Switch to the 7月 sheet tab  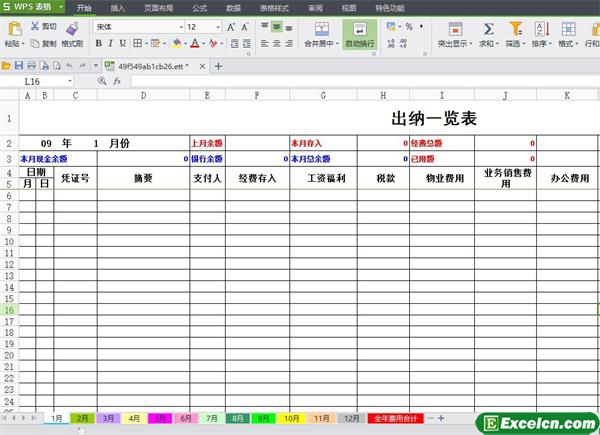(x=211, y=418)
